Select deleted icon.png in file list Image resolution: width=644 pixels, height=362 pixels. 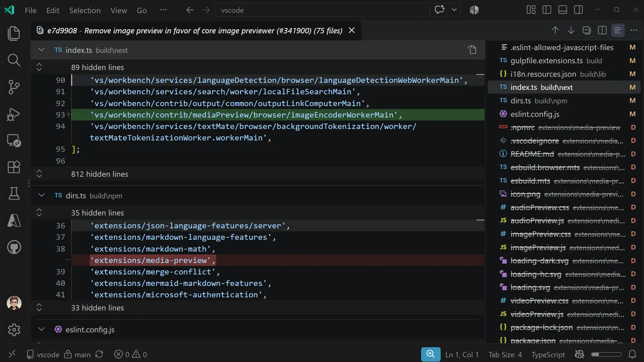pyautogui.click(x=564, y=194)
